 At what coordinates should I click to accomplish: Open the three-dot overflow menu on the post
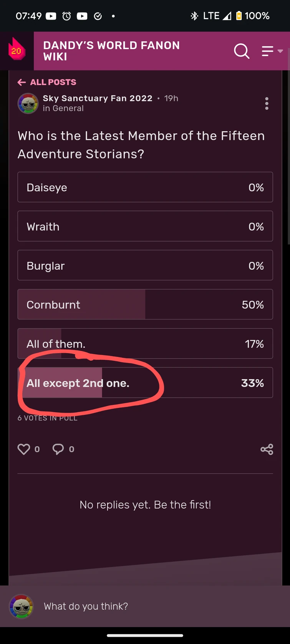coord(267,103)
